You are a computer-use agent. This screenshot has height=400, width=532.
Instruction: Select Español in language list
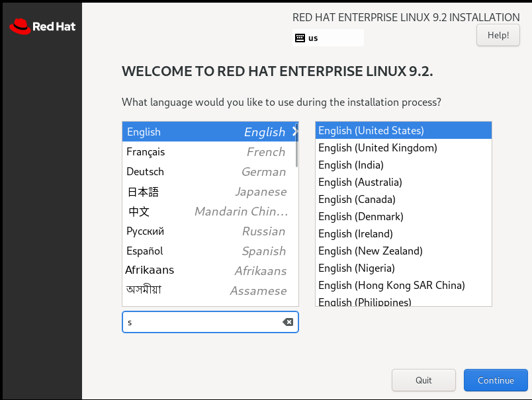(205, 251)
